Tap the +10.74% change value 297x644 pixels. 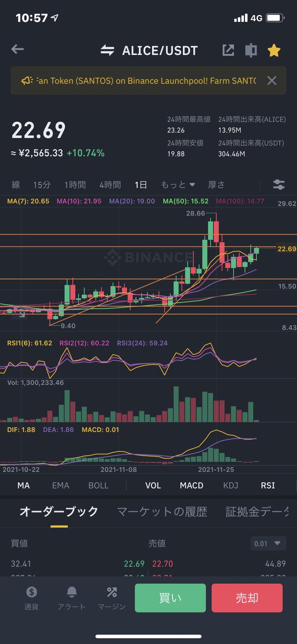pyautogui.click(x=86, y=153)
